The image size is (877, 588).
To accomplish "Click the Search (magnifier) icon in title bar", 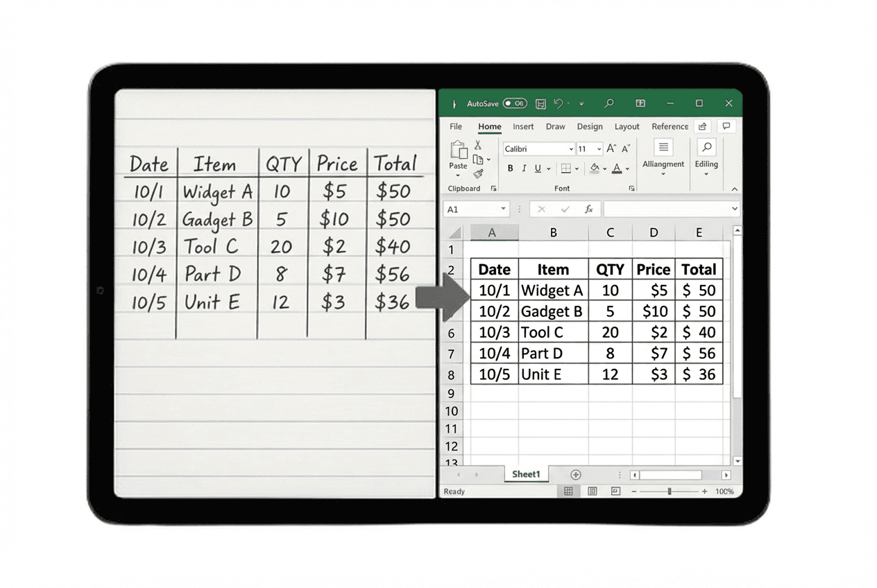I will (608, 103).
